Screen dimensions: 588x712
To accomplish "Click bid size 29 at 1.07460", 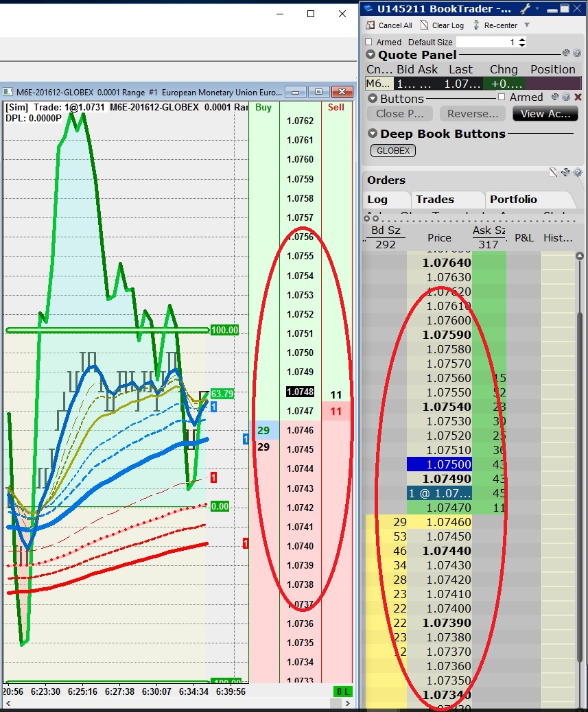I will point(399,522).
